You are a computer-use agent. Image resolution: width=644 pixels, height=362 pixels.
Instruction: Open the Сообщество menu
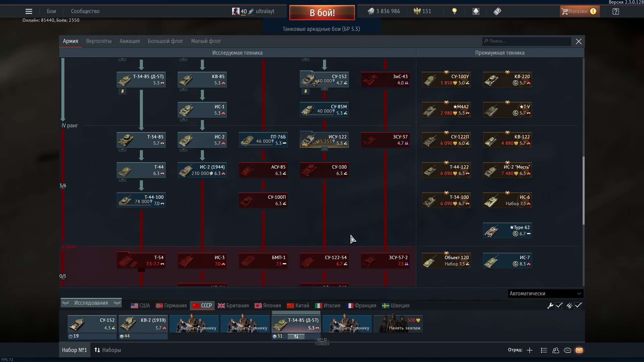click(x=85, y=11)
